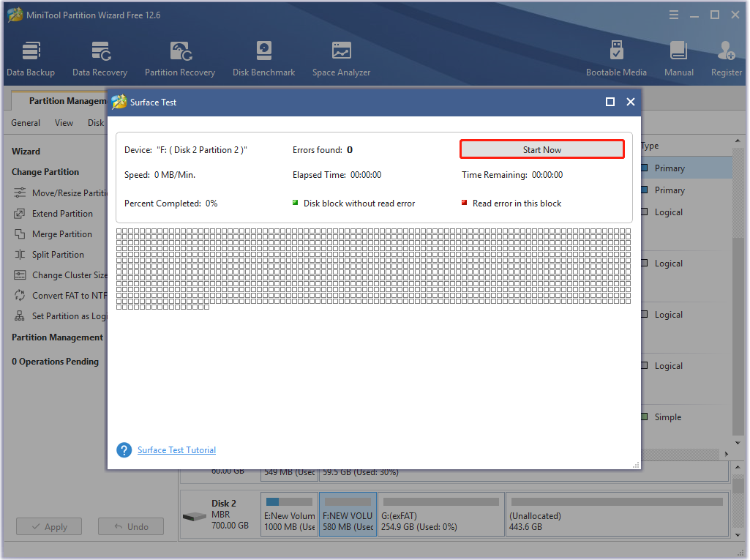Click the 0 Operations Pending label
Viewport: 750px width, 560px height.
[55, 362]
